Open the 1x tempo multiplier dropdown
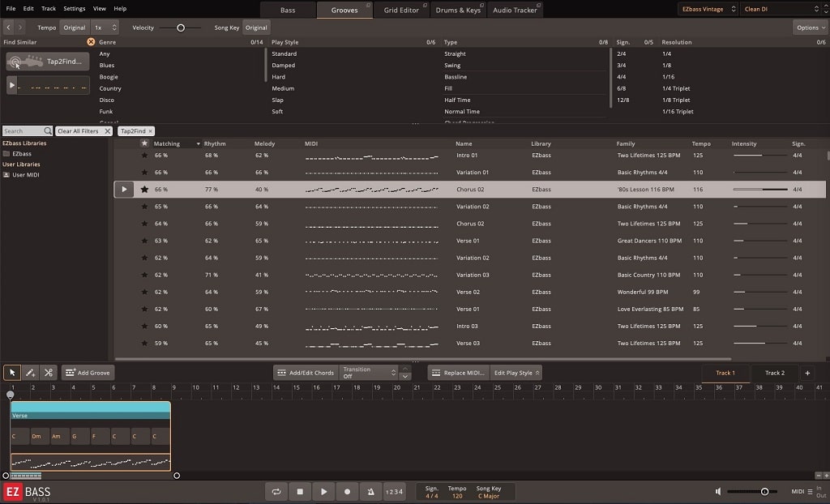 click(105, 28)
